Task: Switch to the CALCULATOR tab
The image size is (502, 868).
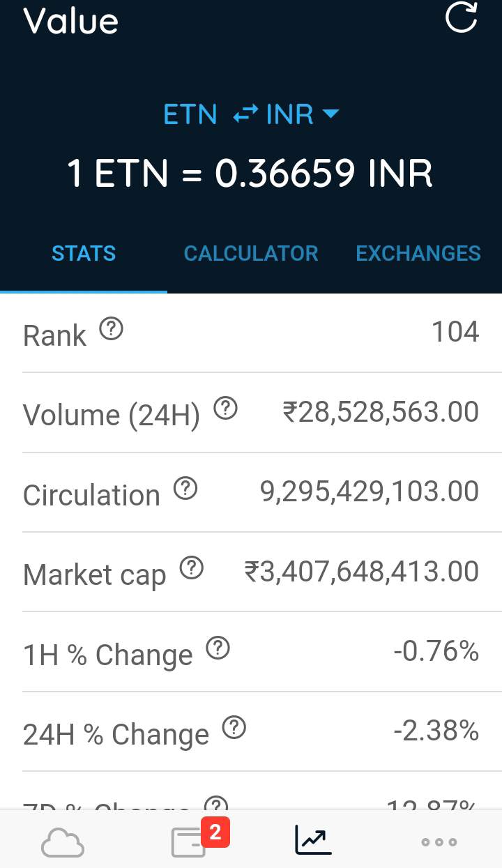Action: (x=251, y=253)
